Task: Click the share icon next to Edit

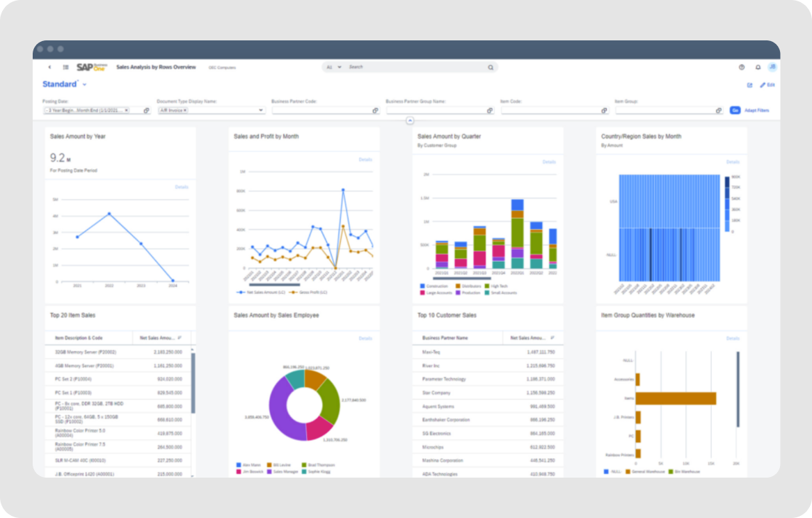Action: (x=749, y=84)
